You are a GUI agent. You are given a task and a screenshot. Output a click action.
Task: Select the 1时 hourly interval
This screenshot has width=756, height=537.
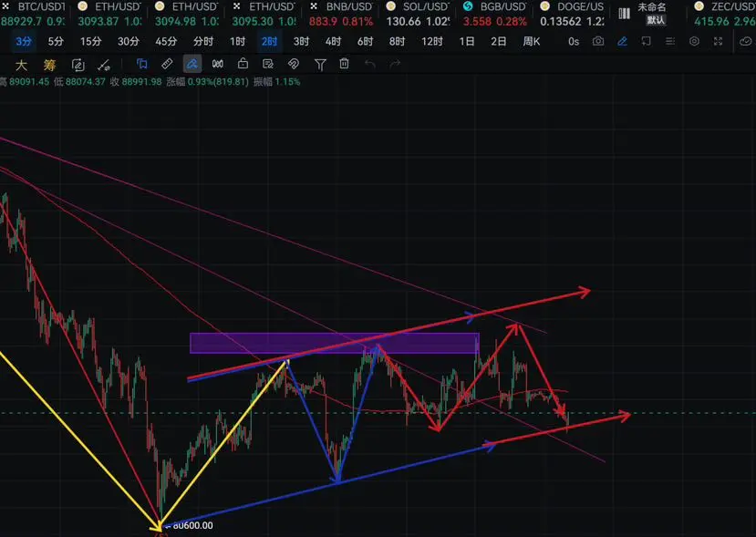click(x=237, y=41)
